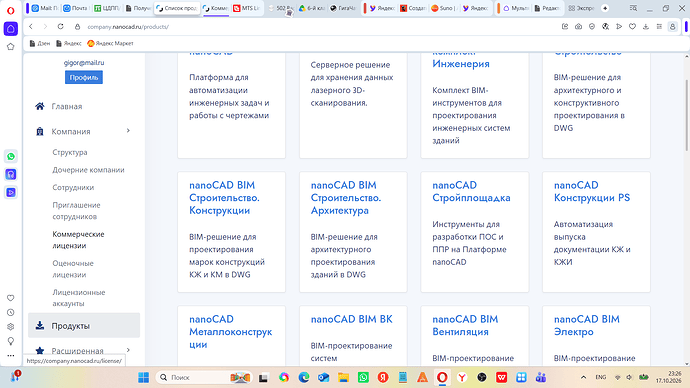Open nanoCAD Металлоконструкции product

tap(231, 332)
